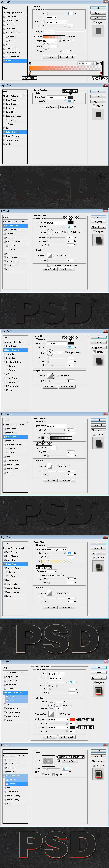The image size is (109, 868).
Task: Click Cancel in the Color Overlay dialog
Action: pyautogui.click(x=98, y=96)
